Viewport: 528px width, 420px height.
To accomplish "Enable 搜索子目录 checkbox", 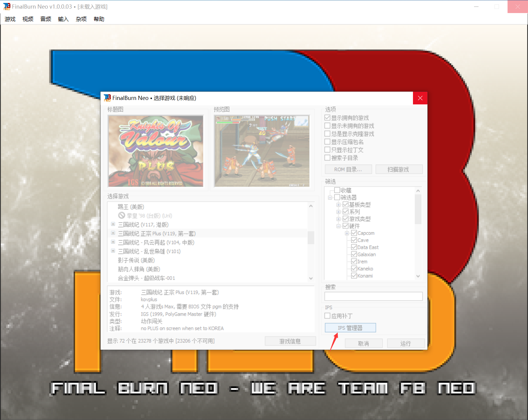I will [x=327, y=158].
